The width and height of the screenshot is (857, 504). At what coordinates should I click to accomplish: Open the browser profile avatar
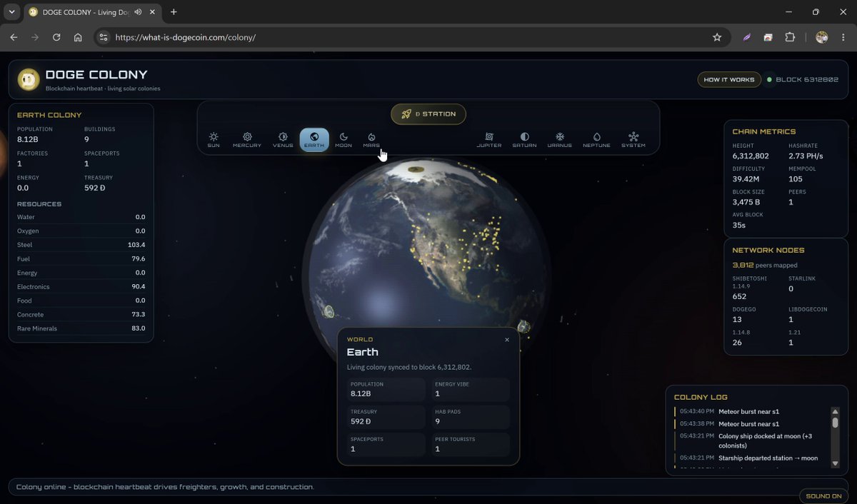(x=822, y=37)
